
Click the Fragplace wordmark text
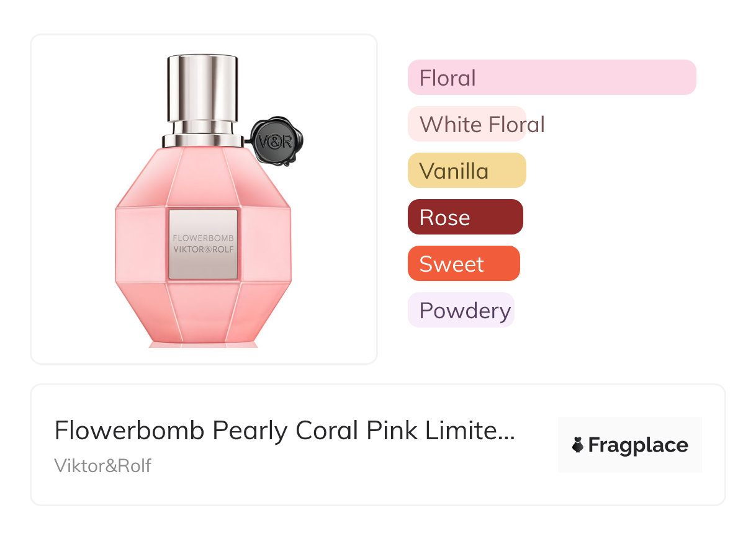pos(638,445)
